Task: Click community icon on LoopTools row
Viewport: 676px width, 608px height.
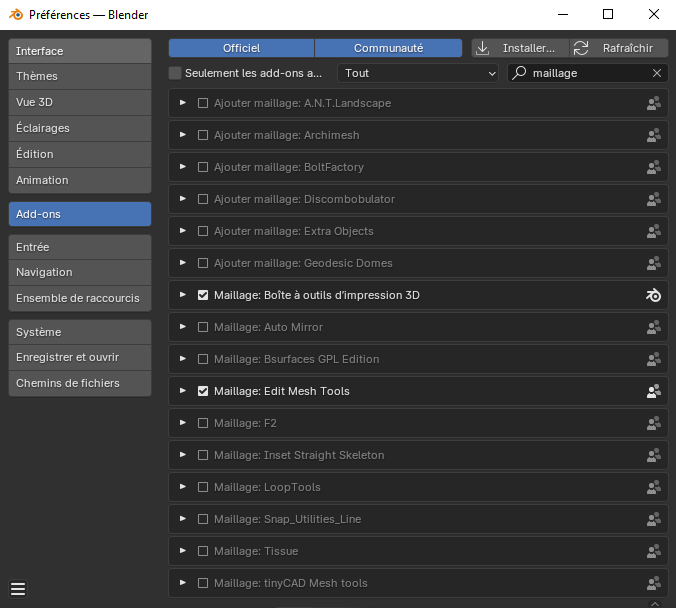Action: [654, 487]
